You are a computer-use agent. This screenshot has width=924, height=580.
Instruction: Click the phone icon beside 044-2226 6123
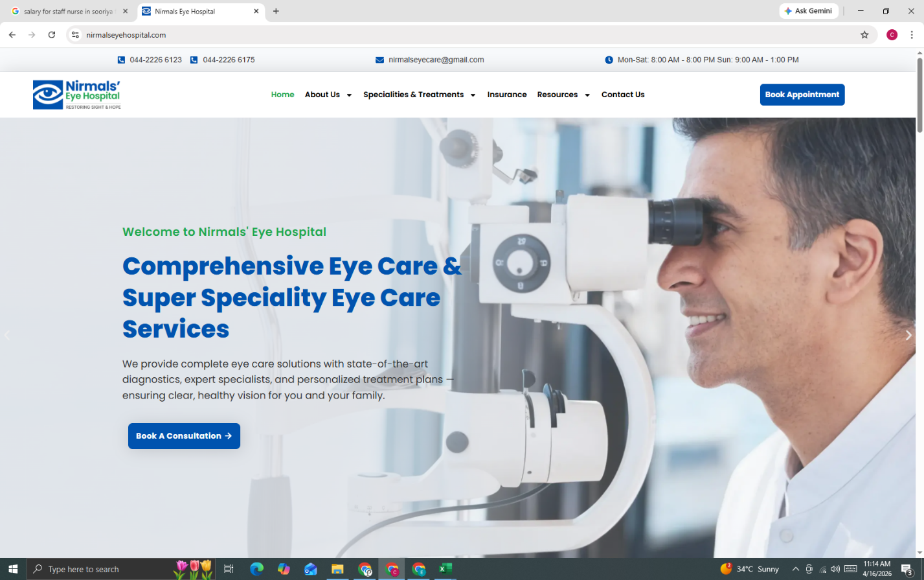tap(121, 60)
